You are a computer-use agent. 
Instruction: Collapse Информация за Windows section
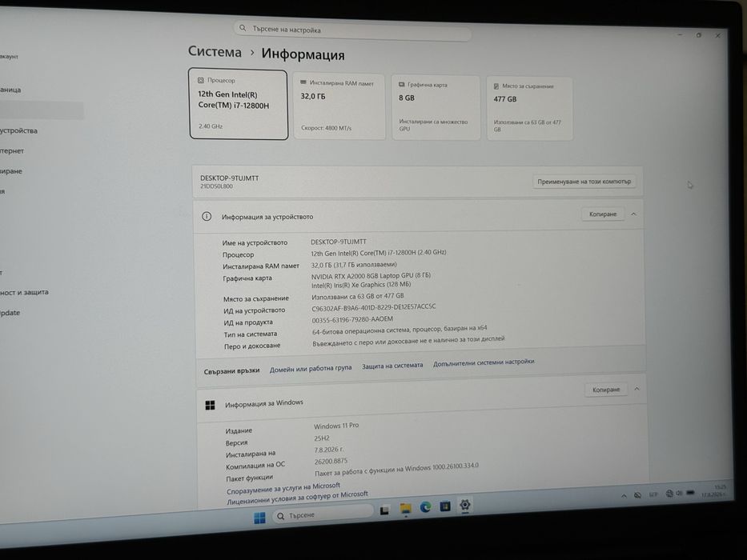coord(637,389)
